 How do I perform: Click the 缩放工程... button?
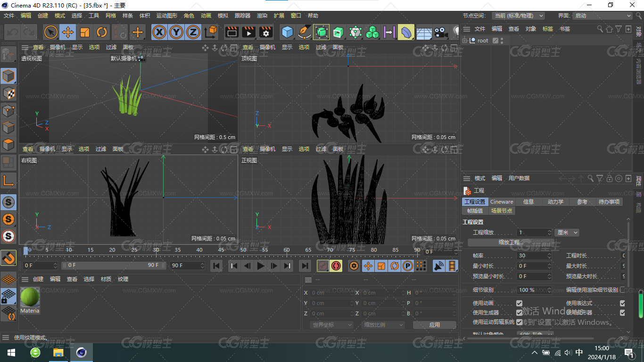pyautogui.click(x=511, y=242)
